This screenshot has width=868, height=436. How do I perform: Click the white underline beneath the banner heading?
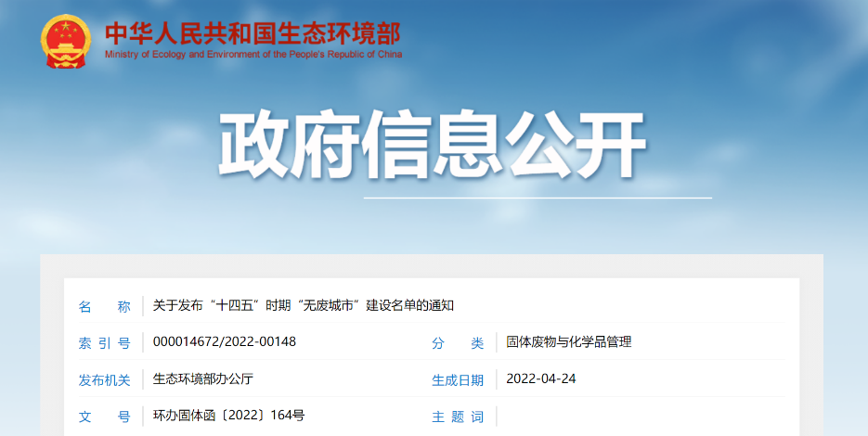tap(537, 198)
